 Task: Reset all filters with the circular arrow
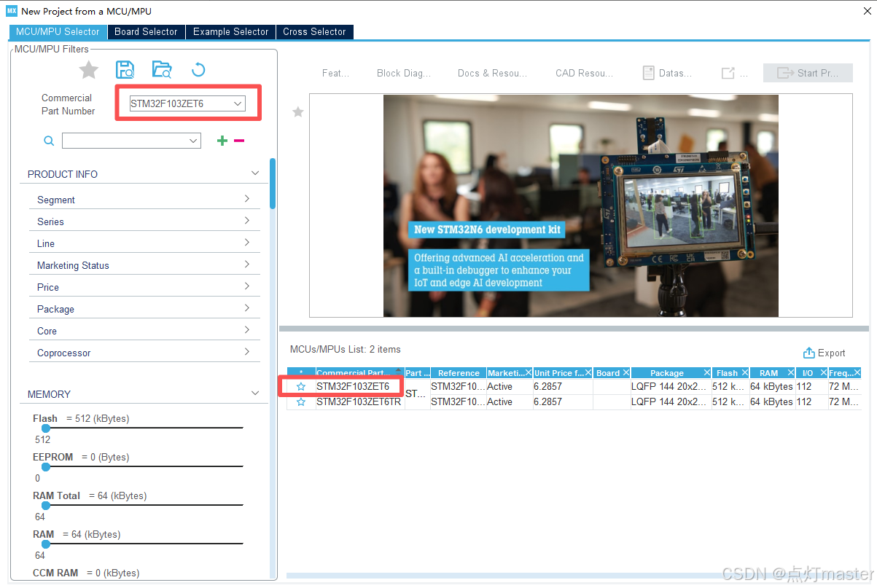click(198, 70)
